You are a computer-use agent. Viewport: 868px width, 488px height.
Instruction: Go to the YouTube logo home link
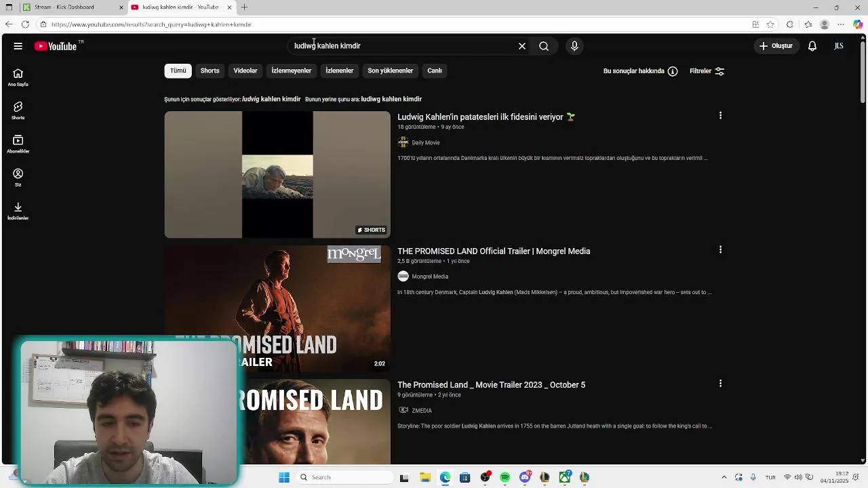(56, 46)
